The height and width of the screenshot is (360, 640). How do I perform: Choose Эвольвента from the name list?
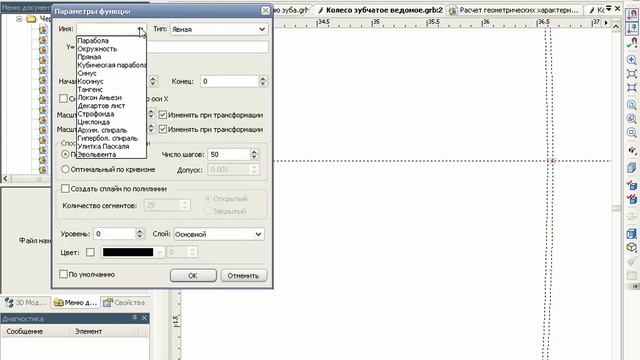[x=97, y=154]
